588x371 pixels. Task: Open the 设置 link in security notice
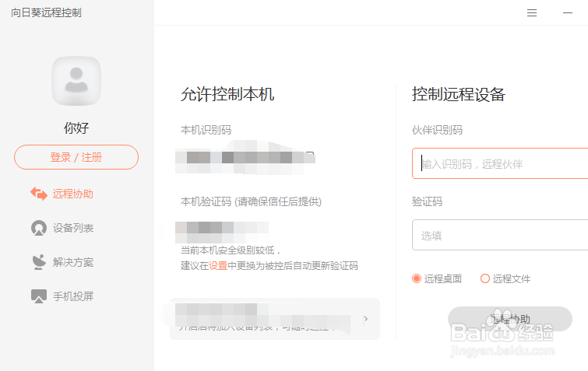coord(218,266)
